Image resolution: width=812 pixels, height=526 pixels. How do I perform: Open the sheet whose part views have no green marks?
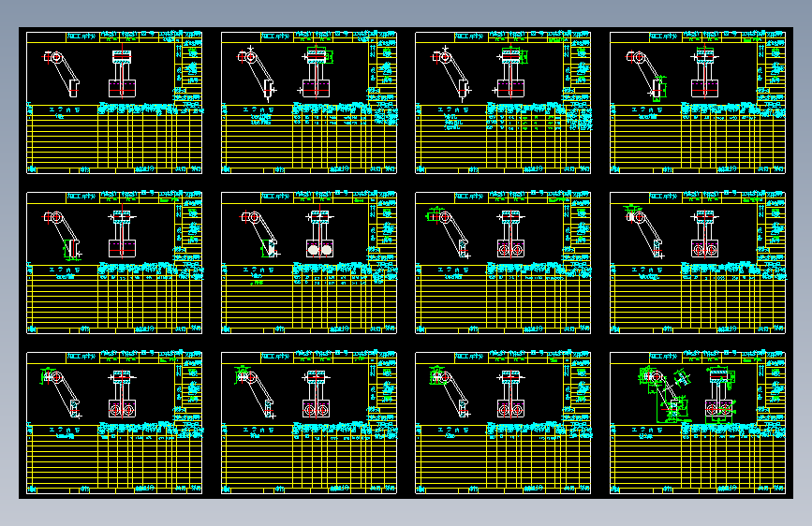[114, 103]
